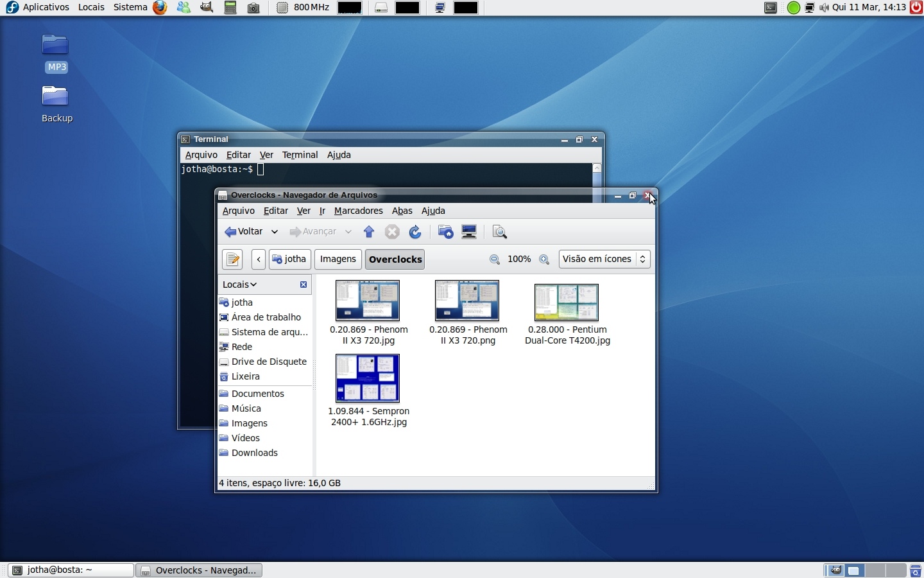Select Sempron 2400+ 1.6GHz.jpg thumbnail
Screen dimensions: 924x578
click(x=368, y=379)
